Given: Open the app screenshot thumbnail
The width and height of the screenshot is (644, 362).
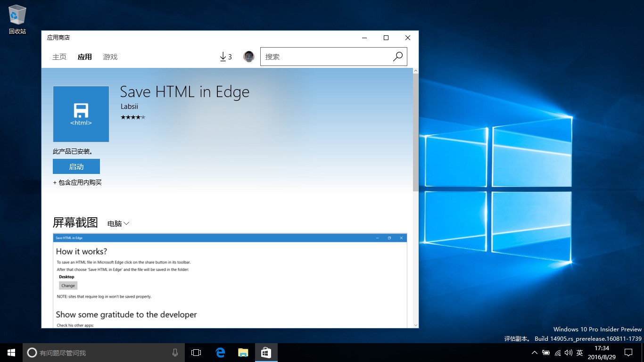Looking at the screenshot, I should pyautogui.click(x=230, y=280).
